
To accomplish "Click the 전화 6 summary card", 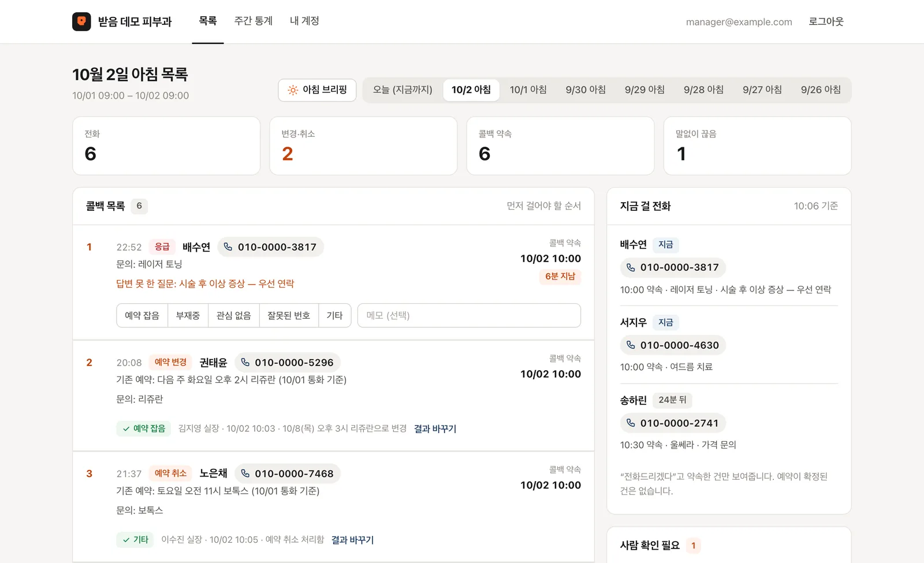I will [x=166, y=146].
